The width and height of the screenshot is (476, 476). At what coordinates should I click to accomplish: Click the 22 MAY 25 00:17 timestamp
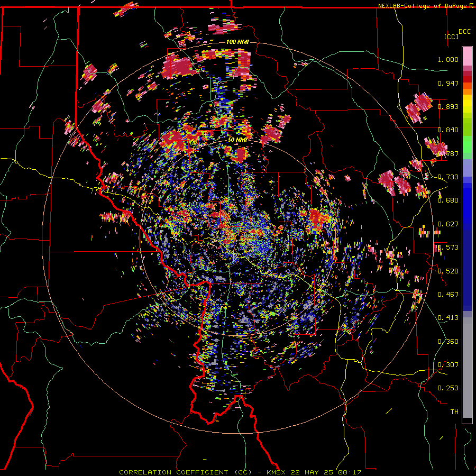[x=326, y=472]
